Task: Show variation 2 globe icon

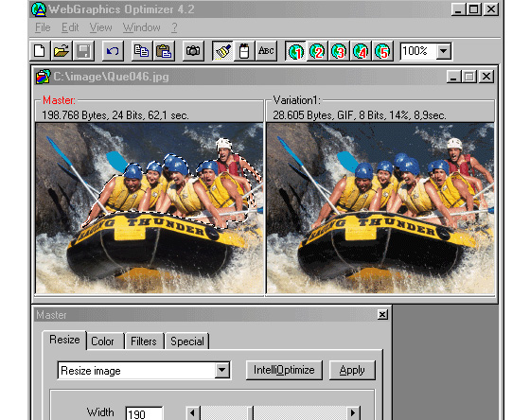Action: pyautogui.click(x=317, y=51)
